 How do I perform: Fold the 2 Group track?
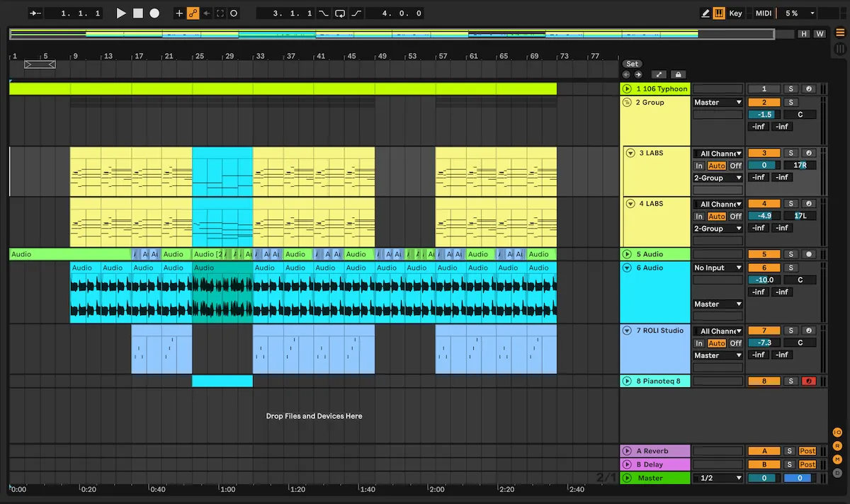(627, 102)
